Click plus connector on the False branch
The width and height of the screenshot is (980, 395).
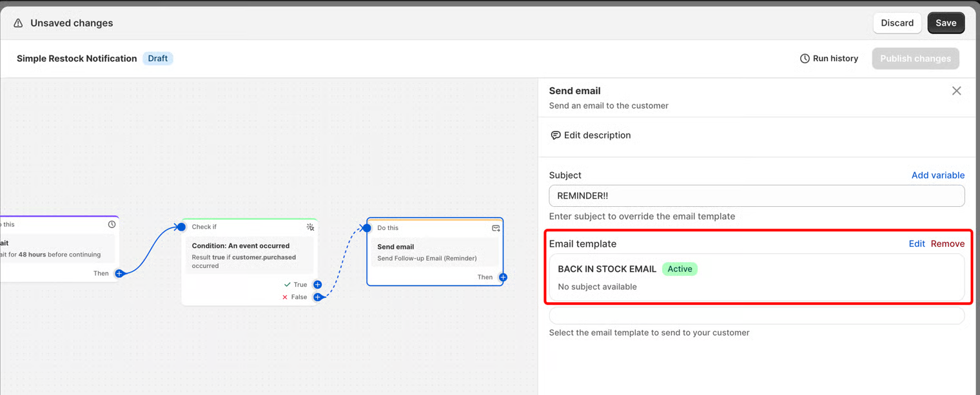pyautogui.click(x=317, y=297)
